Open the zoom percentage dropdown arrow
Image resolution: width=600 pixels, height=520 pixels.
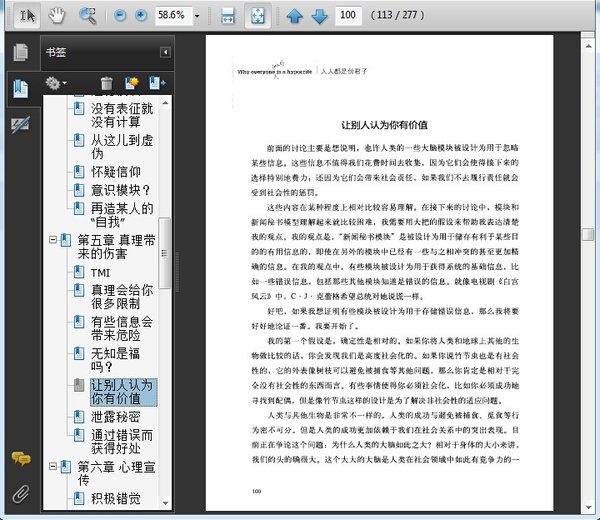197,16
